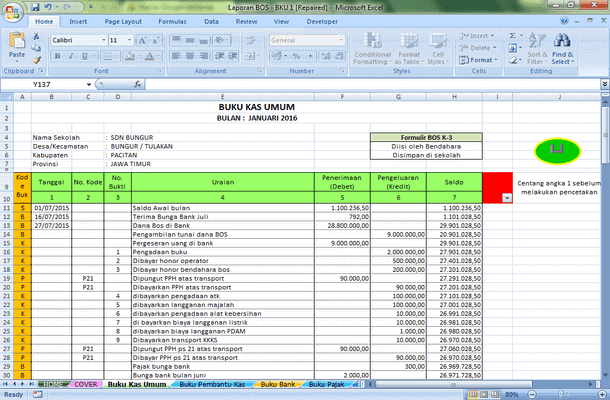Image resolution: width=610 pixels, height=400 pixels.
Task: Open the Delete cells dropdown
Action: 477,48
